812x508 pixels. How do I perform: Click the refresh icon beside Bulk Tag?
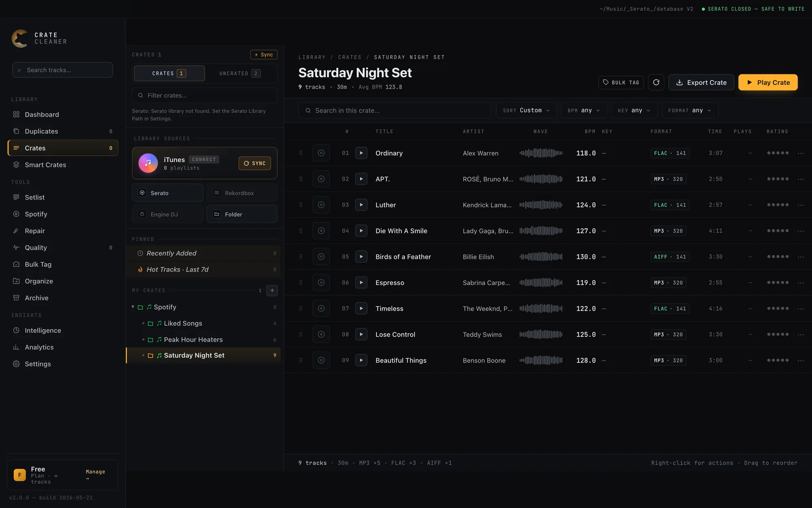656,82
